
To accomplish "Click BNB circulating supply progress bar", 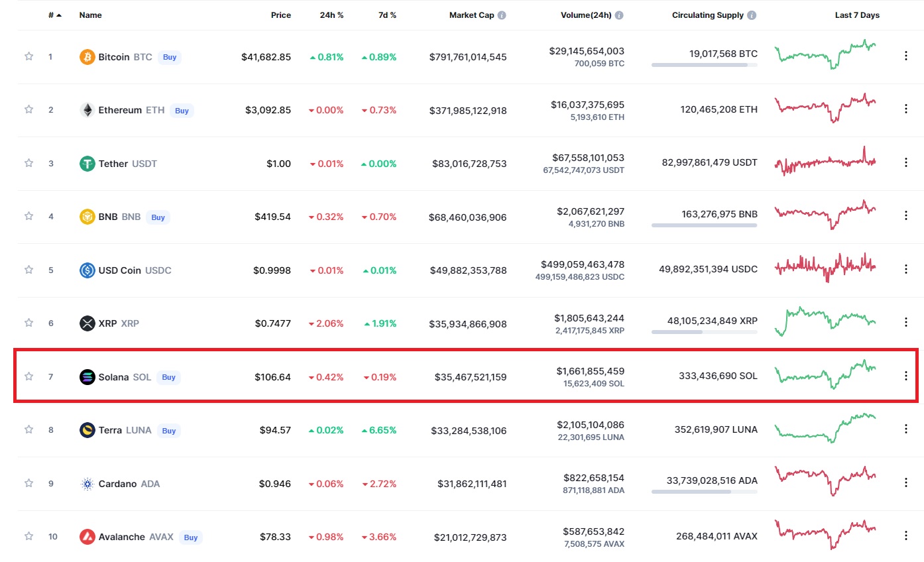I will [705, 225].
